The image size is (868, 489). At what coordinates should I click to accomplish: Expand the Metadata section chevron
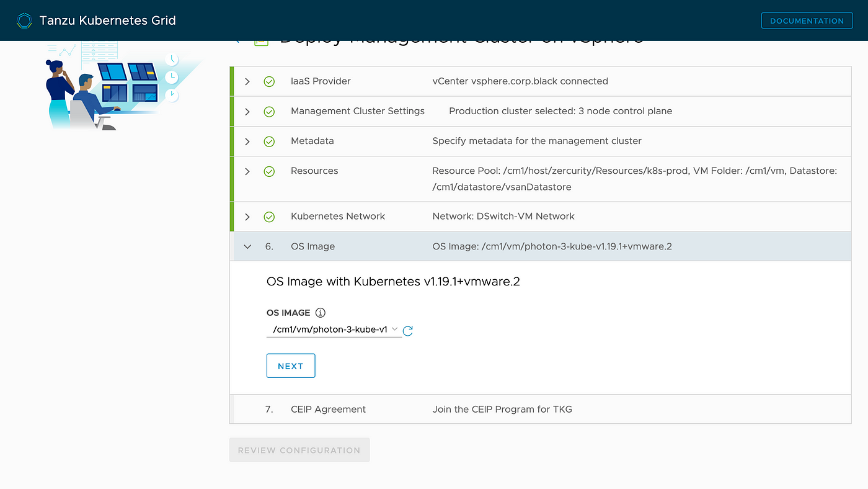[x=247, y=141]
